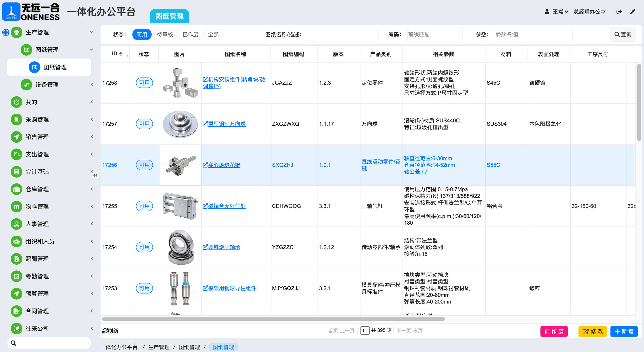
Task: Collapse sidebar with double-chevron icon
Action: pyautogui.click(x=95, y=175)
